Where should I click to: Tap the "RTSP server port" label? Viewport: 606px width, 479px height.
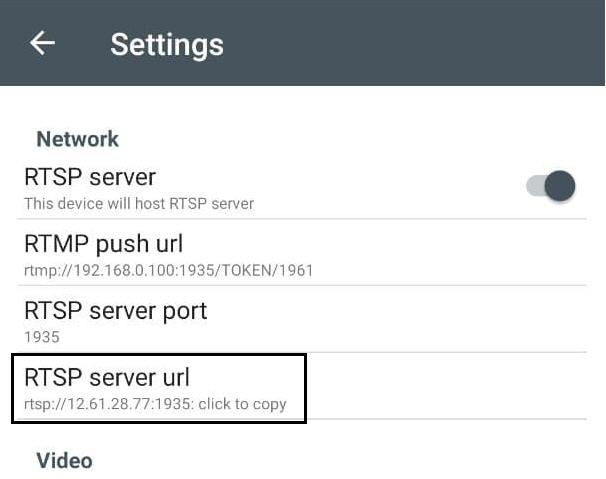tap(115, 311)
